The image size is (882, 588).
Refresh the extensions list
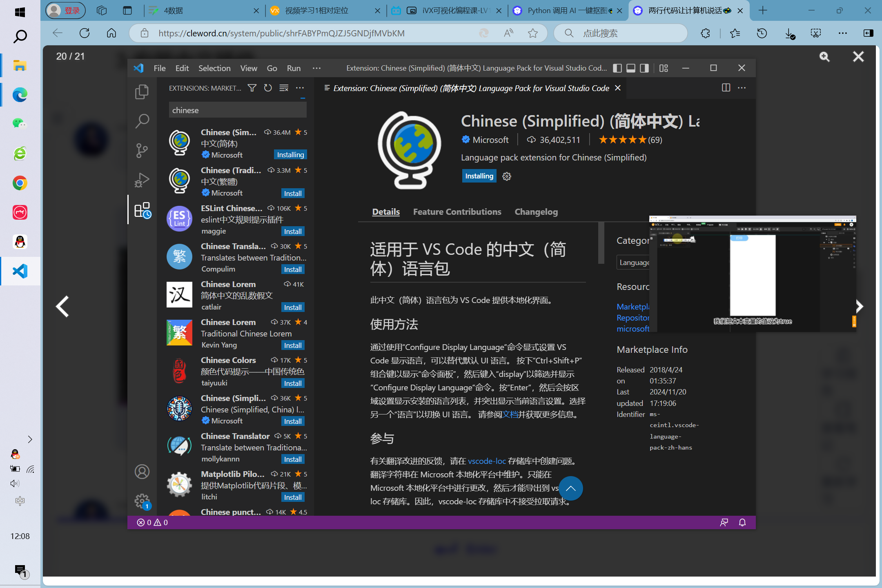click(x=268, y=88)
